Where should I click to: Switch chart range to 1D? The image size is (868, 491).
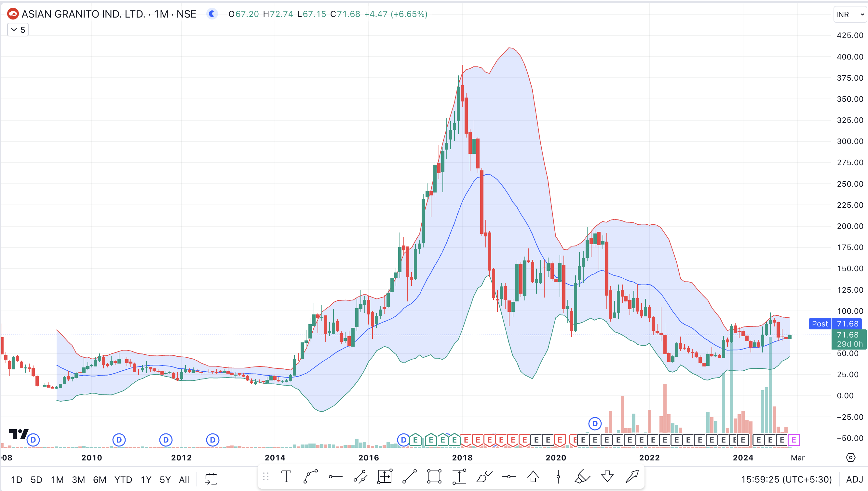(17, 480)
